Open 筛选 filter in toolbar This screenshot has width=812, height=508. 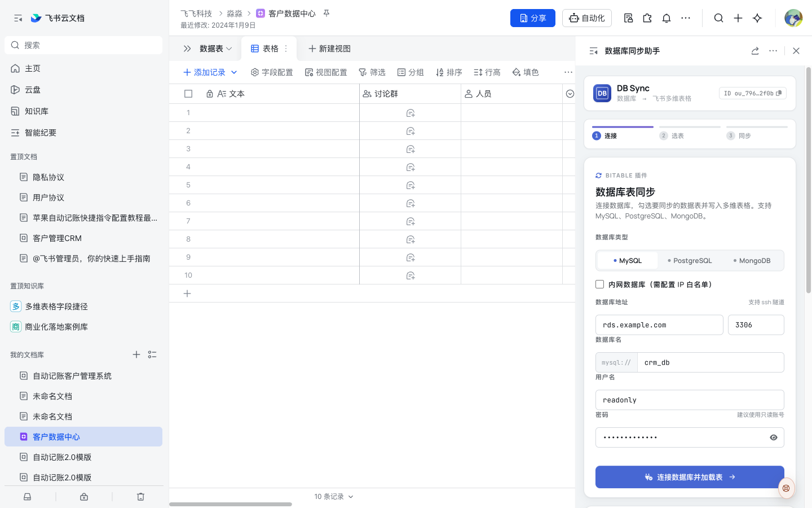click(x=372, y=72)
